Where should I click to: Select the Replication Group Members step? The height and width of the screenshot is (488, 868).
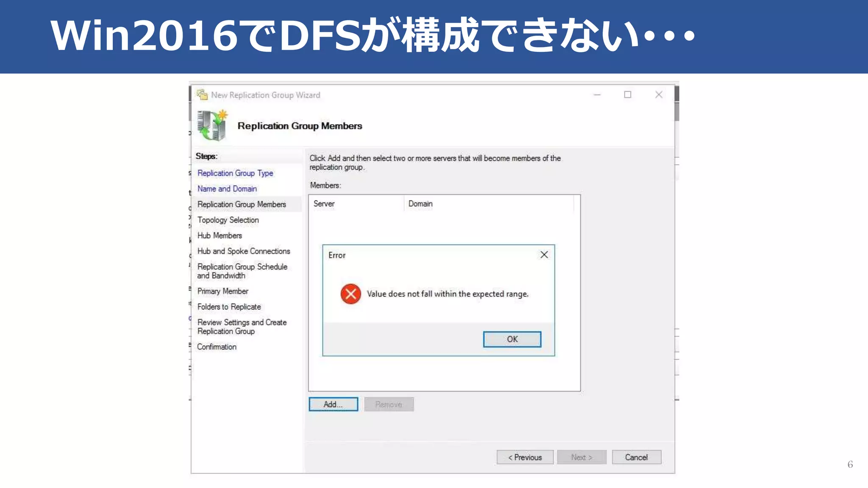[x=242, y=204]
